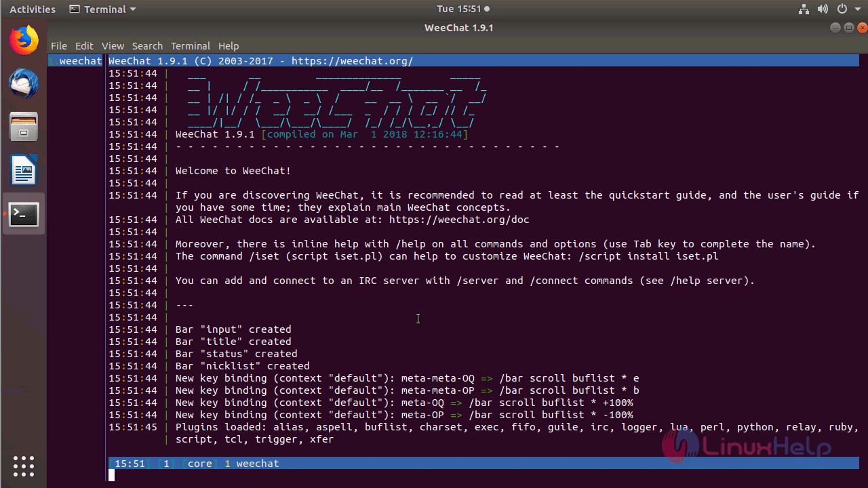Click the window title 'WeeChat 1.9.1'

(458, 28)
